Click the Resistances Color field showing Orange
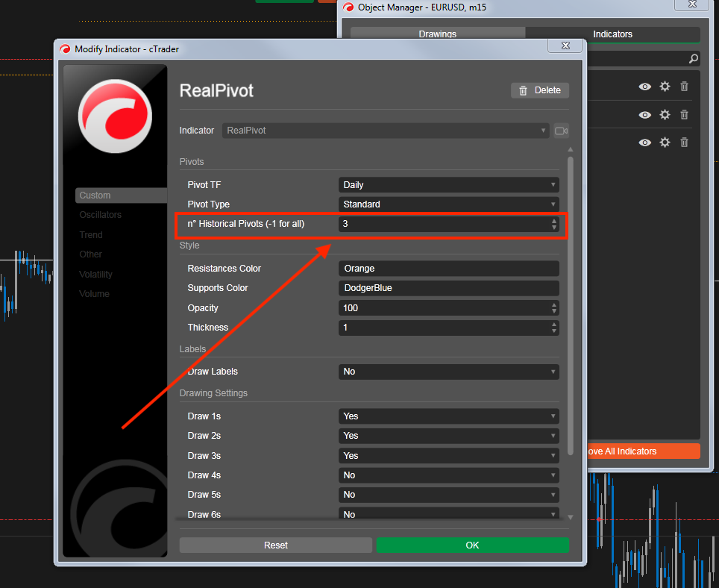This screenshot has width=719, height=588. [x=448, y=269]
